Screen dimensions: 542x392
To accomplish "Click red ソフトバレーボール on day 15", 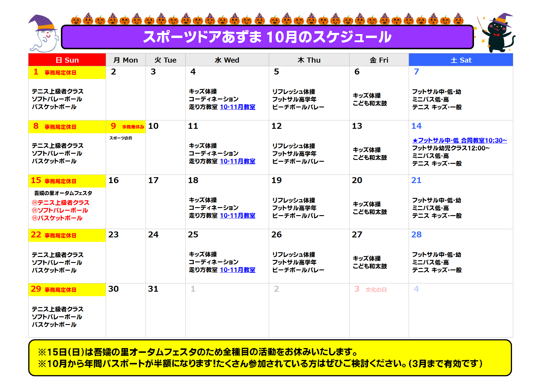I will 60,210.
